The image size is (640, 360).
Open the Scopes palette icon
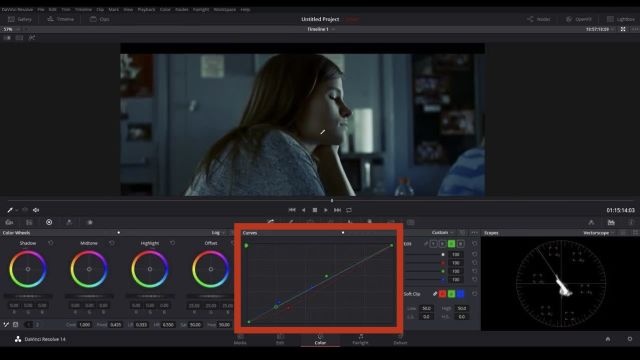click(611, 222)
